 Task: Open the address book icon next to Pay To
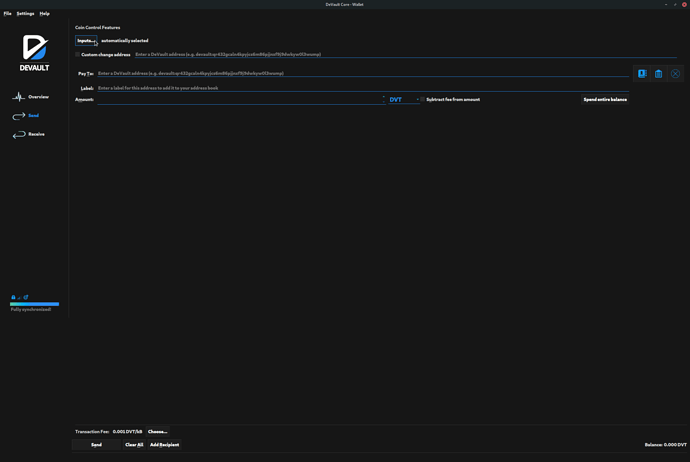pos(642,73)
